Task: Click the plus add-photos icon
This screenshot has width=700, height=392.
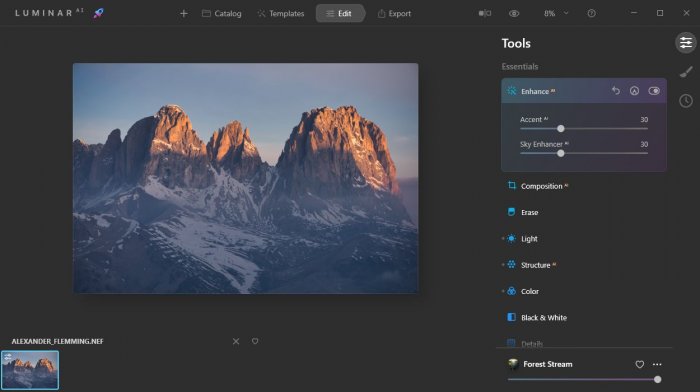Action: click(183, 13)
